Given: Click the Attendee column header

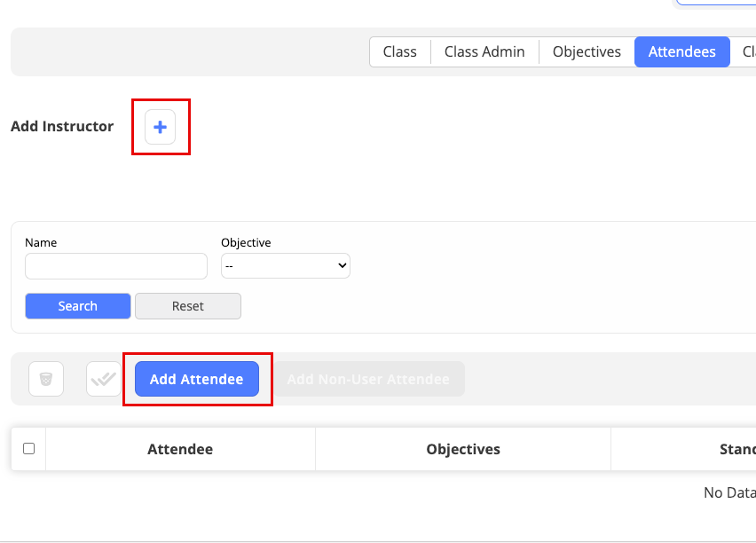Looking at the screenshot, I should [180, 449].
